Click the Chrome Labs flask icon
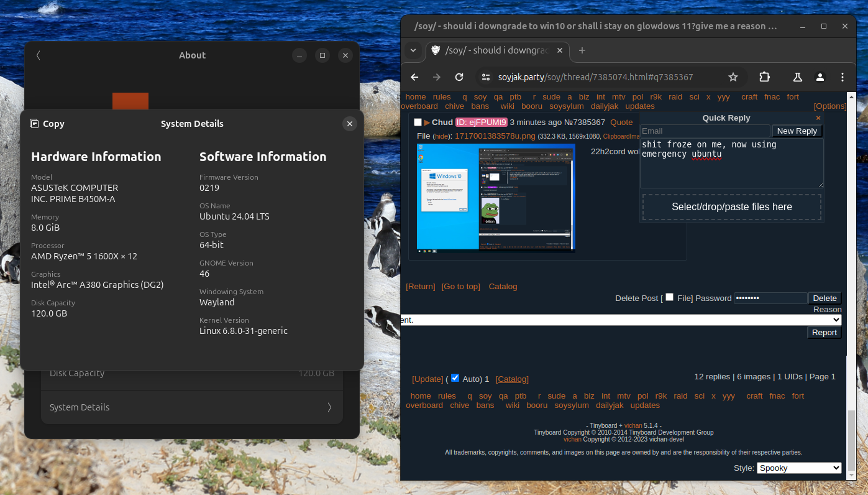 797,77
